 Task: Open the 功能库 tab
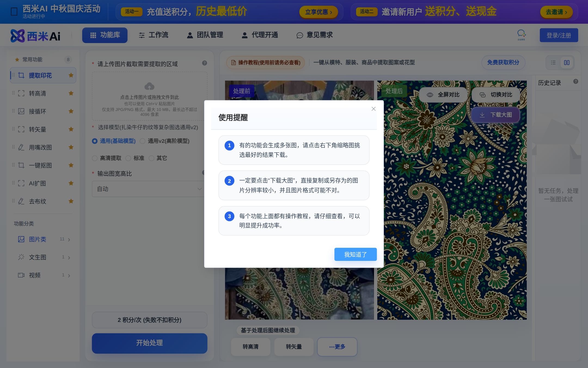pos(105,35)
